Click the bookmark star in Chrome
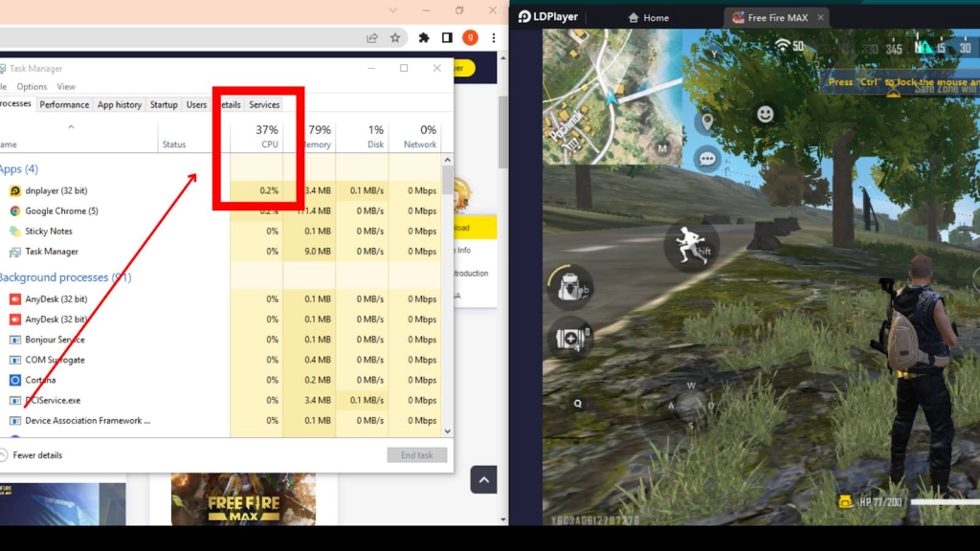Screen dimensions: 980x551 click(x=396, y=37)
